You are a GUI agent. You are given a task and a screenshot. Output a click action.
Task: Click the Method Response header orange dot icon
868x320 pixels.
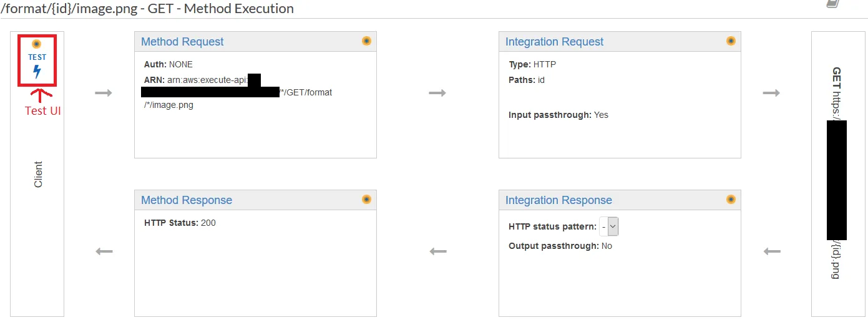(366, 200)
